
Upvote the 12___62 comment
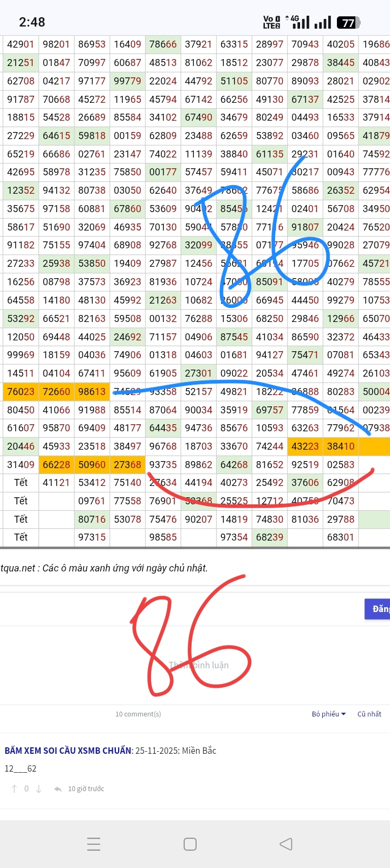tap(14, 789)
